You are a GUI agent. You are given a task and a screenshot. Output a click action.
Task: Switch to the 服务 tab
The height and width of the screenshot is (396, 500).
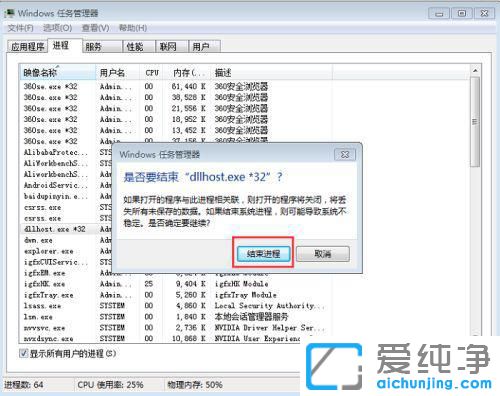point(102,47)
